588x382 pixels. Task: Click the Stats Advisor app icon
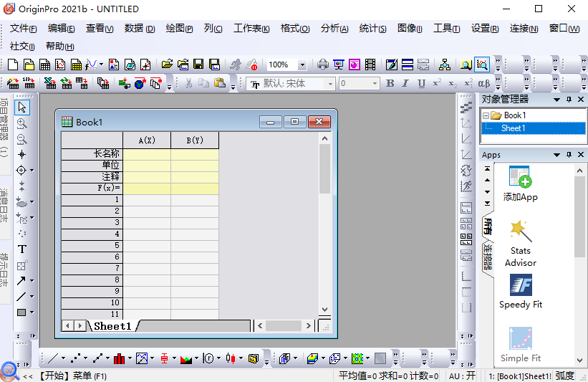pos(521,230)
